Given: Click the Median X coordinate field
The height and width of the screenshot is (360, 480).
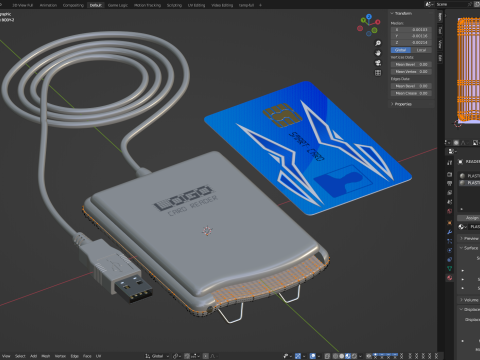Looking at the screenshot, I should (411, 30).
